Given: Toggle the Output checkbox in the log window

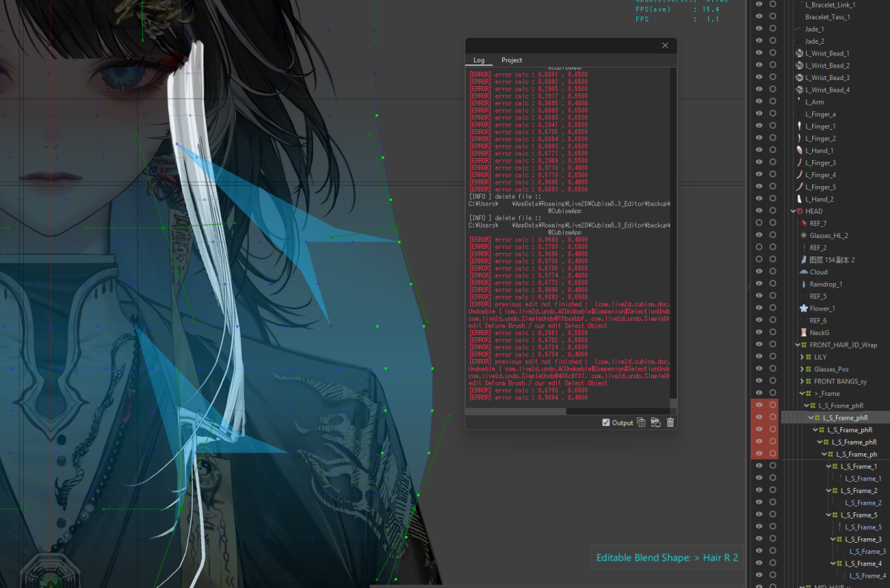Looking at the screenshot, I should [x=606, y=423].
